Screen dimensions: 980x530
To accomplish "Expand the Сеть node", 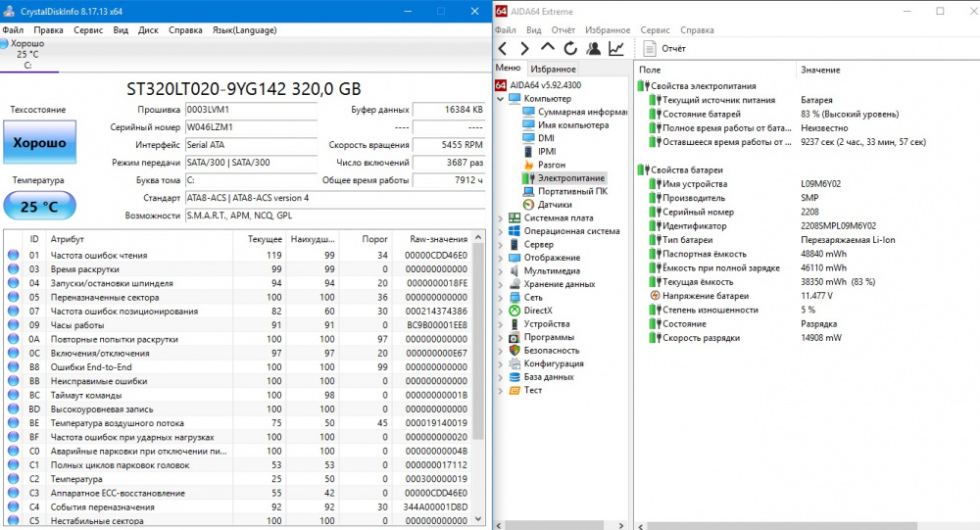I will coord(500,298).
